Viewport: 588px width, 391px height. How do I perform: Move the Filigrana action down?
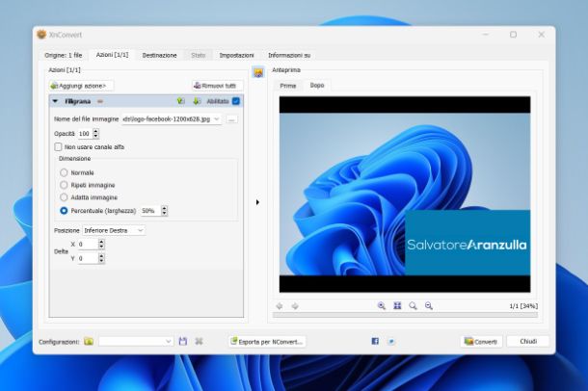click(x=197, y=101)
